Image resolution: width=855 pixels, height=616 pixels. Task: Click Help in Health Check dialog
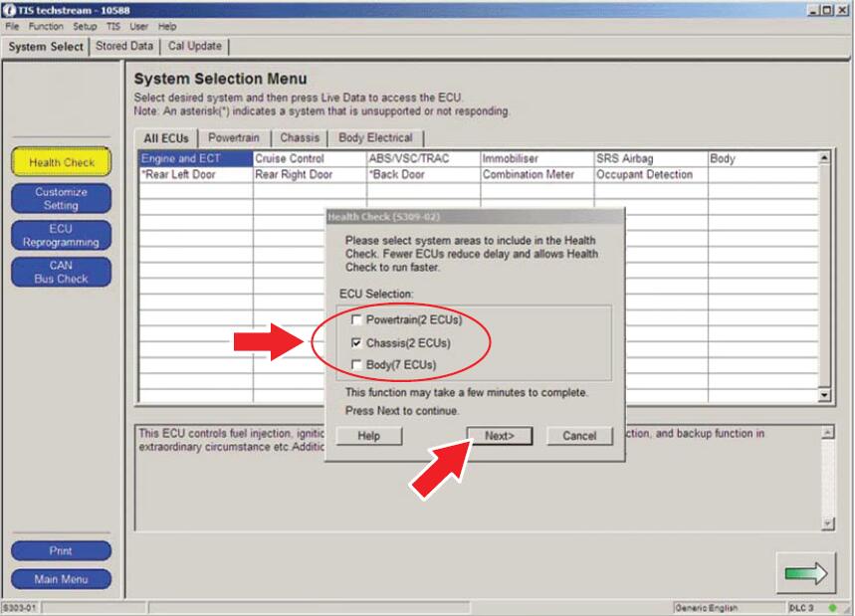coord(368,436)
